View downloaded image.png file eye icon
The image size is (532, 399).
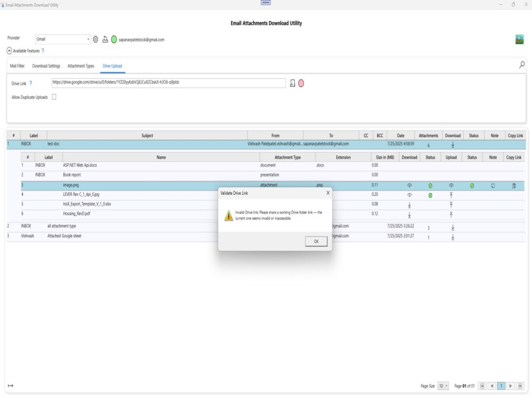click(x=410, y=186)
